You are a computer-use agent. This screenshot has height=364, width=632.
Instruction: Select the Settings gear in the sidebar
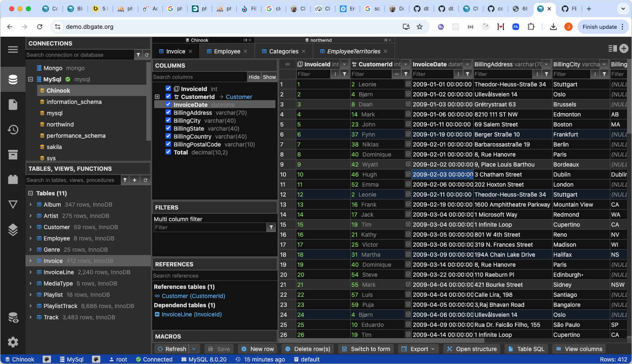point(13,342)
